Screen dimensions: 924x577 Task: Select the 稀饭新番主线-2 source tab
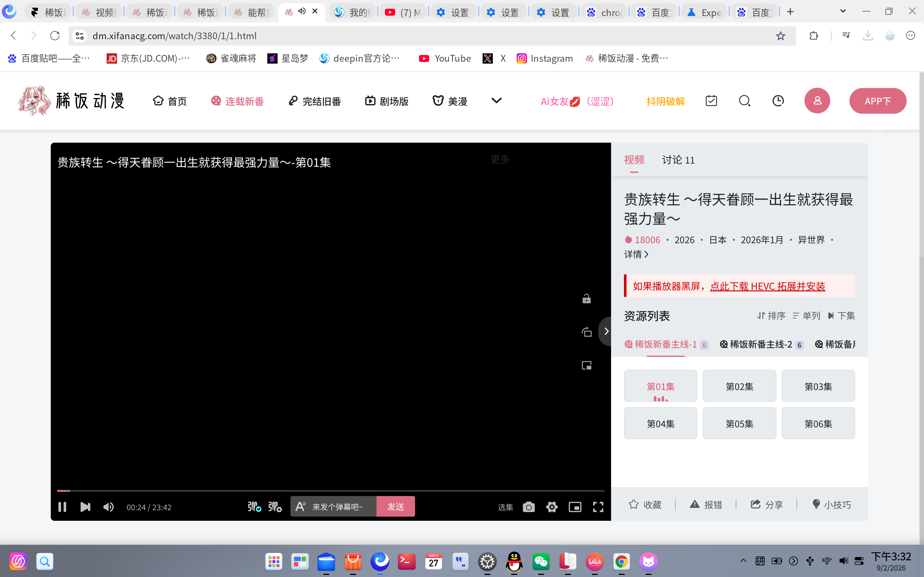tap(761, 344)
